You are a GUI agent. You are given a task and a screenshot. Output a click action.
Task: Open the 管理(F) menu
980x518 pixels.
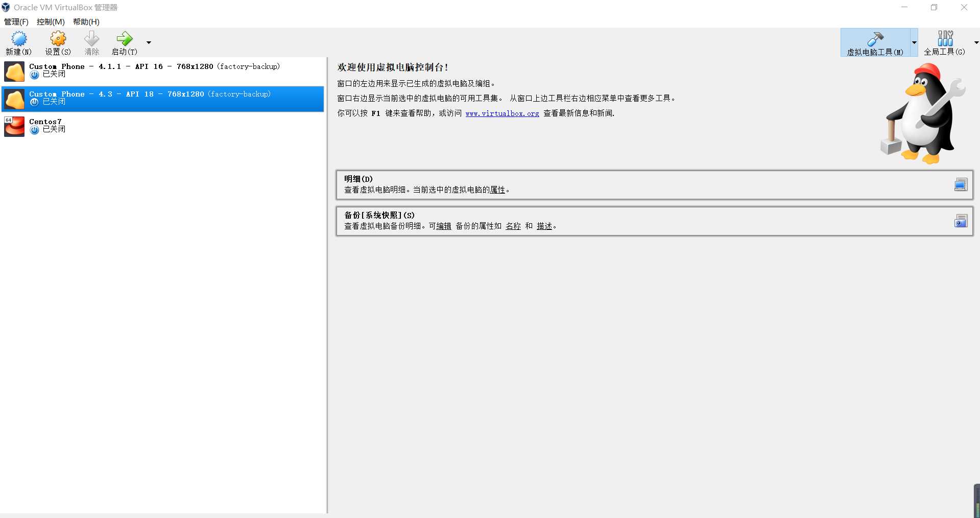click(x=16, y=22)
